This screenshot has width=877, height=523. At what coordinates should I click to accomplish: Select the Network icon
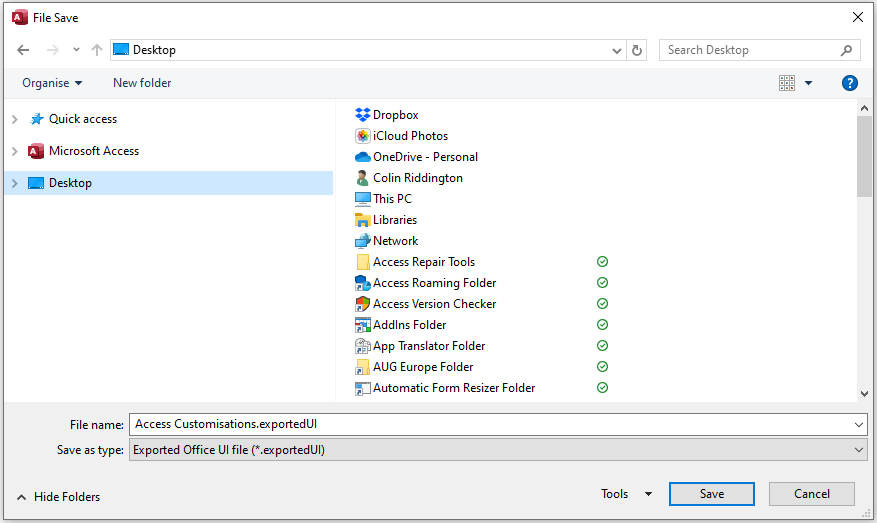362,241
